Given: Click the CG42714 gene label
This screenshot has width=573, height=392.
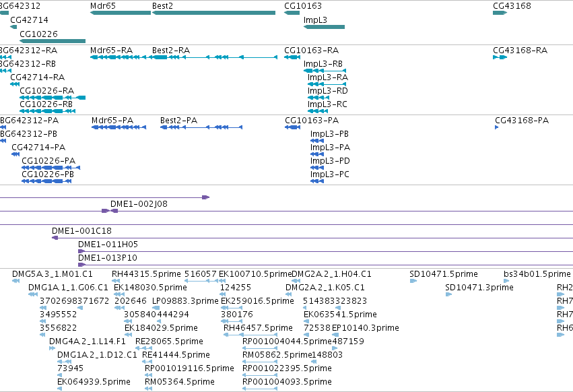Looking at the screenshot, I should pos(29,20).
